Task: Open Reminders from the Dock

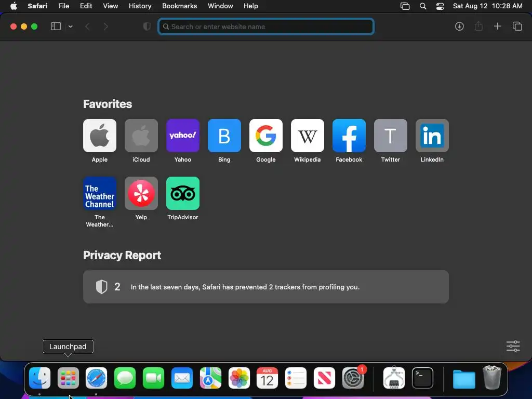Action: tap(296, 378)
